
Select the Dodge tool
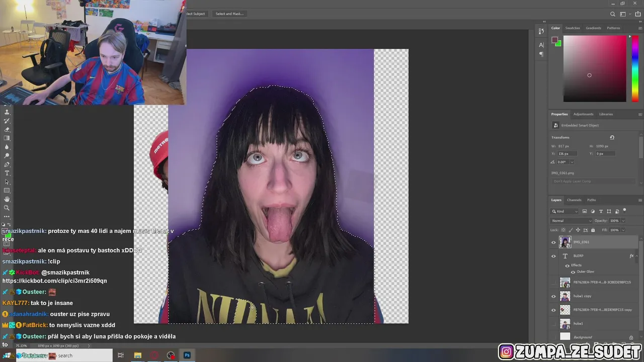[7, 155]
